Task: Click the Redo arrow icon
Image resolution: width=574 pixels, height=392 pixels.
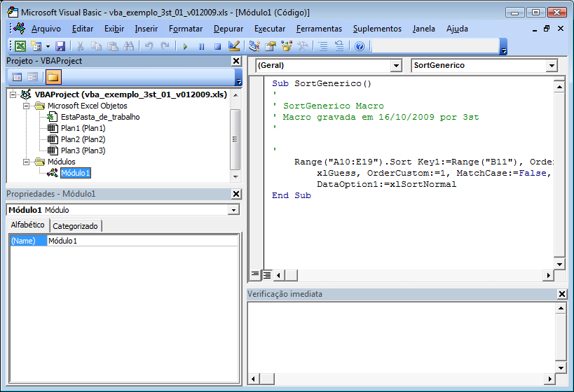Action: pyautogui.click(x=165, y=46)
